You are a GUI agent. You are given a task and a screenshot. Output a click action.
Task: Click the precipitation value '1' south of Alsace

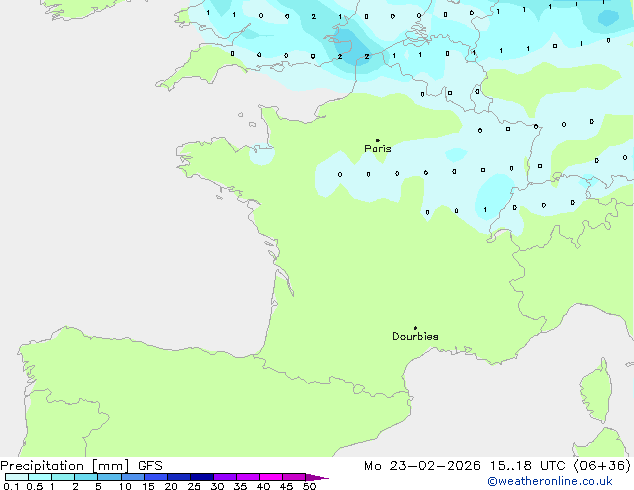(485, 209)
